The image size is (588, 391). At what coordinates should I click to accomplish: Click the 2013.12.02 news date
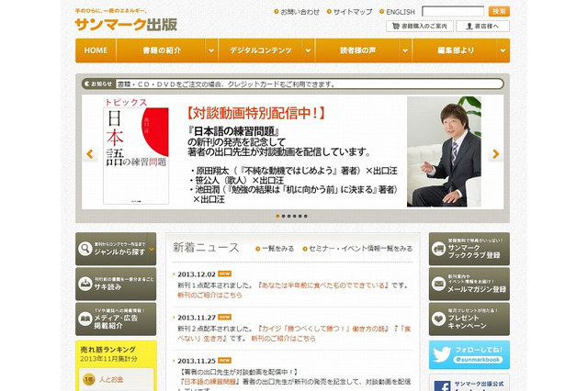tap(197, 274)
